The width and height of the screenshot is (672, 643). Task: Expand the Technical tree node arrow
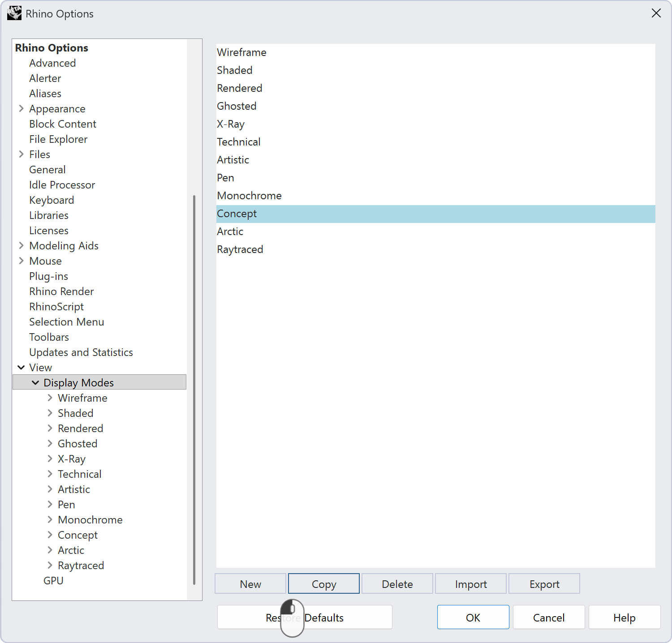50,474
